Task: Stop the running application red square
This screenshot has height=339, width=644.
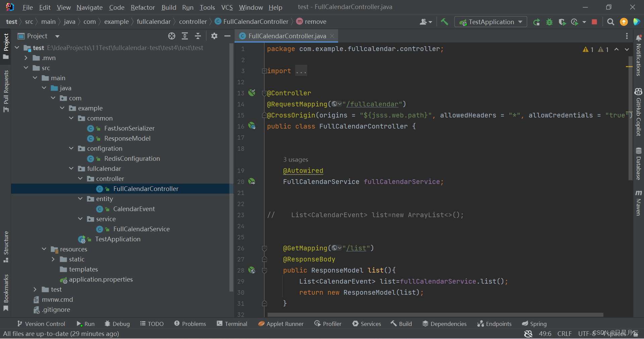Action: pos(594,22)
